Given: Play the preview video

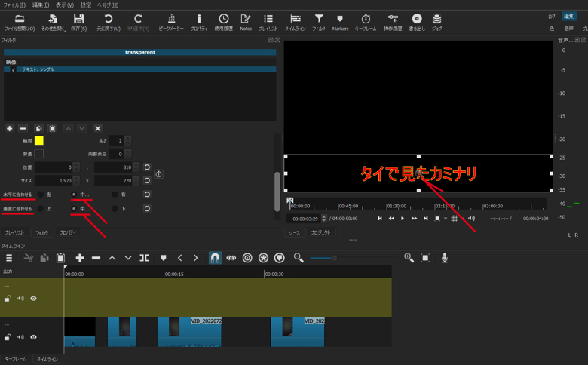Looking at the screenshot, I should pyautogui.click(x=403, y=219).
